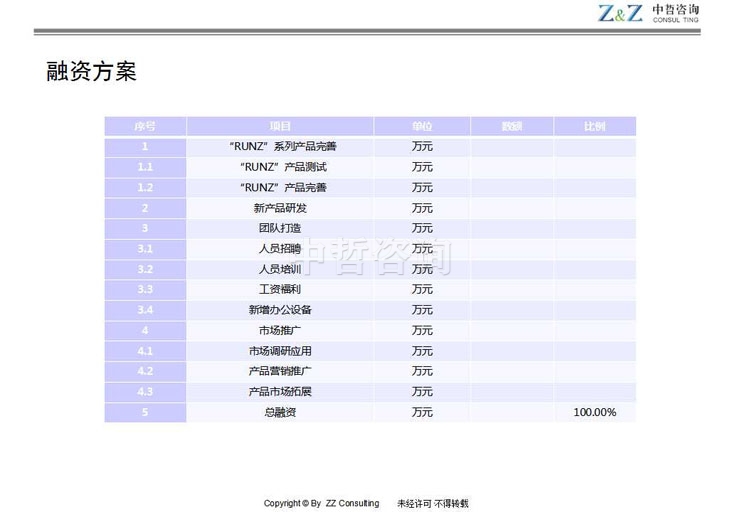Click the 新产品研发 project cell
This screenshot has height=512, width=740.
click(280, 208)
